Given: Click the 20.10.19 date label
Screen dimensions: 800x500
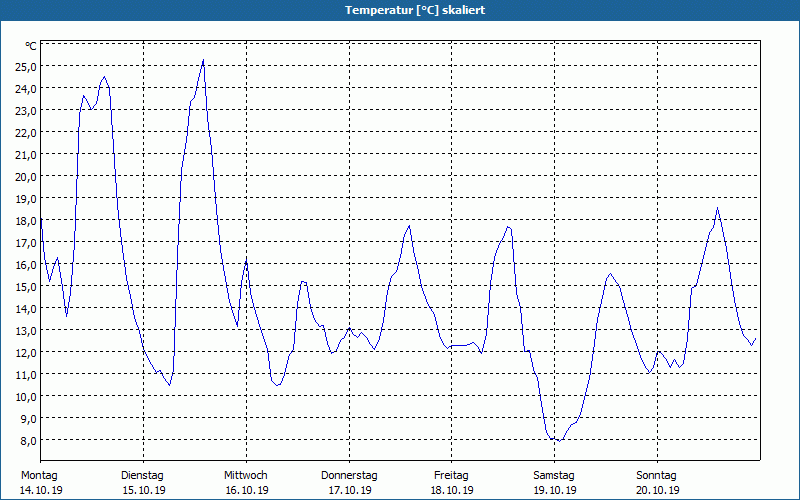Looking at the screenshot, I should [x=658, y=490].
